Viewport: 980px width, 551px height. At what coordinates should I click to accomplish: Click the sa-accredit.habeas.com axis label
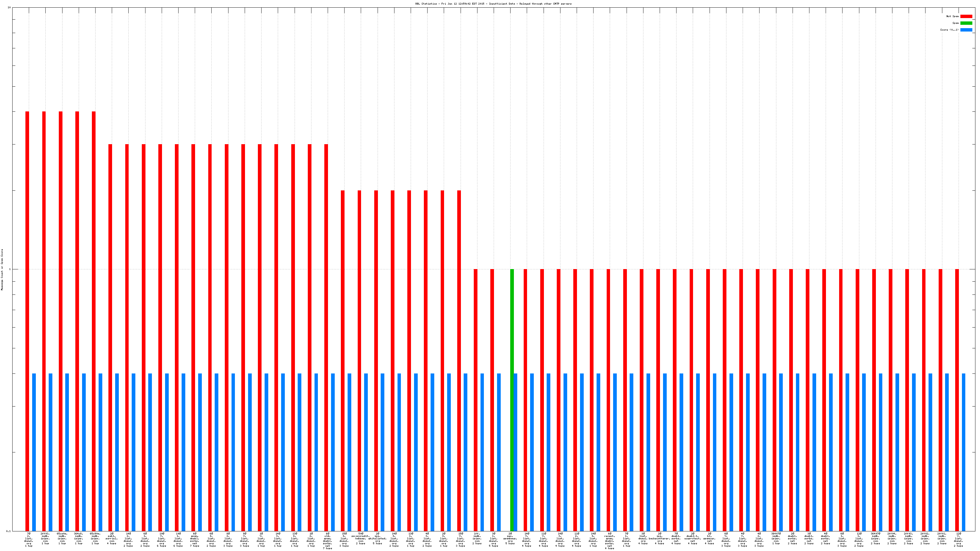click(x=360, y=538)
